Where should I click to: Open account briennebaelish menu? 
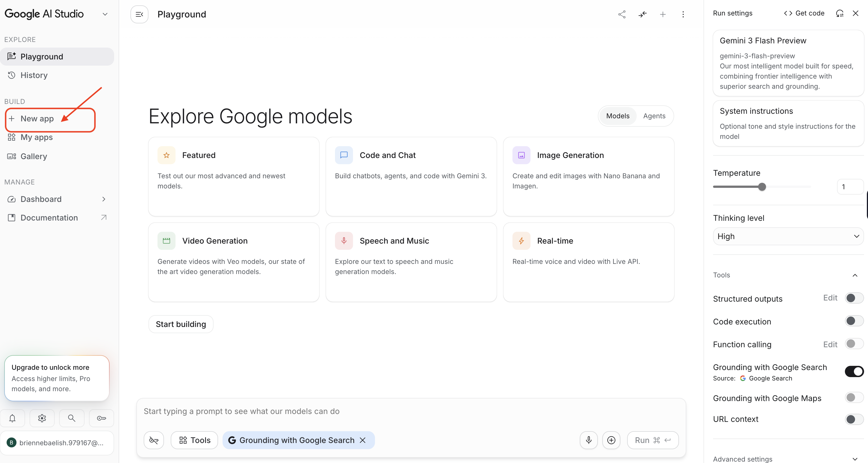[57, 442]
